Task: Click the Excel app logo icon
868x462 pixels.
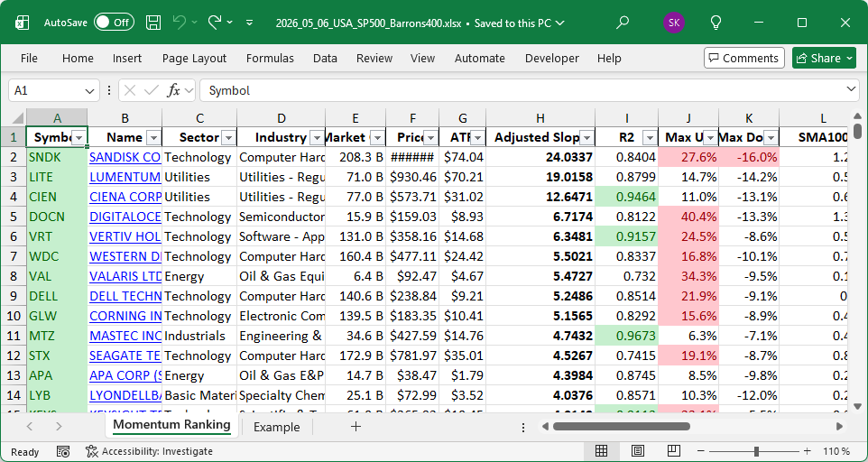Action: click(x=23, y=23)
